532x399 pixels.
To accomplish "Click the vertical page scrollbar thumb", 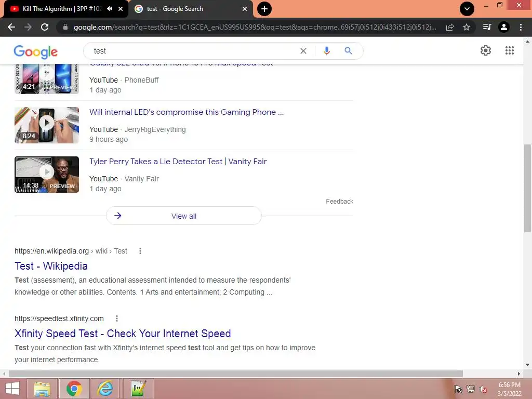I will click(527, 188).
